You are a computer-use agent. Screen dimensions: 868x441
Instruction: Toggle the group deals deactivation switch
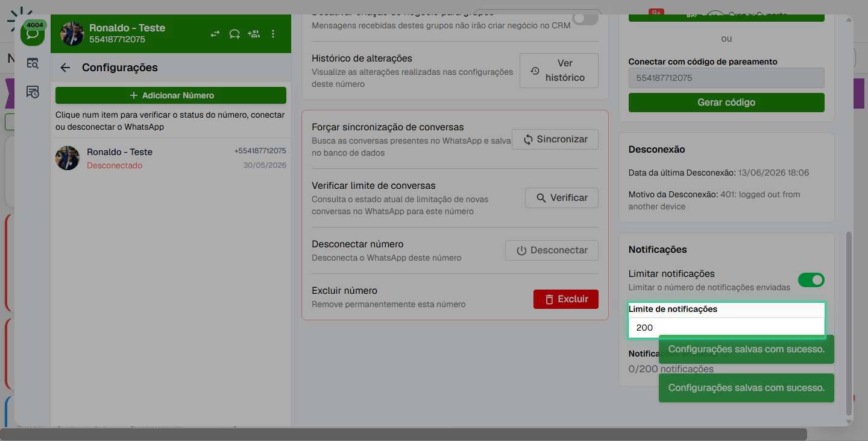coord(585,18)
